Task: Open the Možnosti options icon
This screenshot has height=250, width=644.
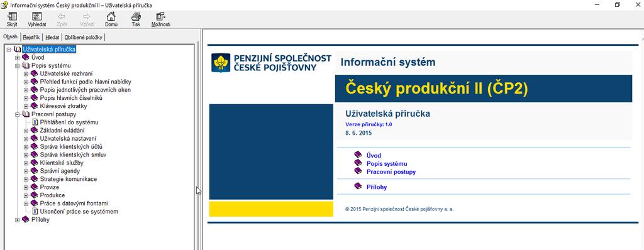Action: [160, 16]
